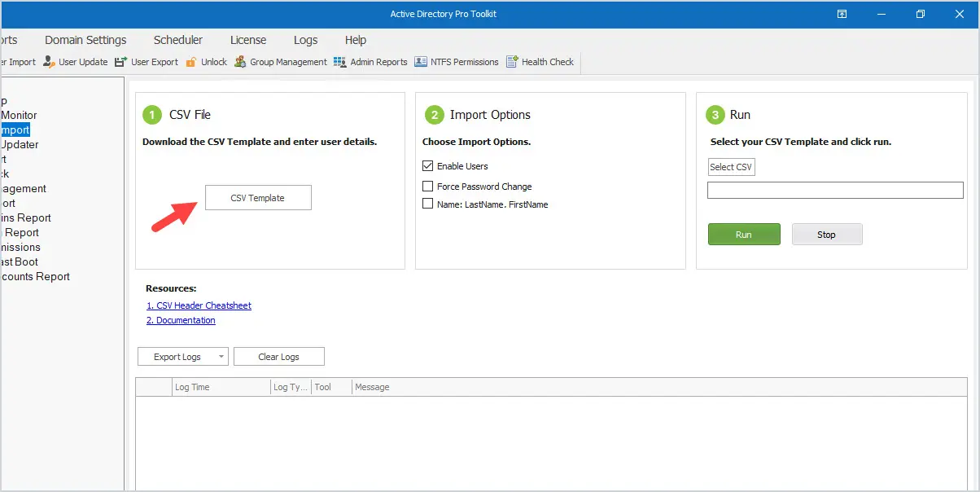Select the sidebar item ending "ast Boot"
The width and height of the screenshot is (980, 492).
[x=19, y=262]
